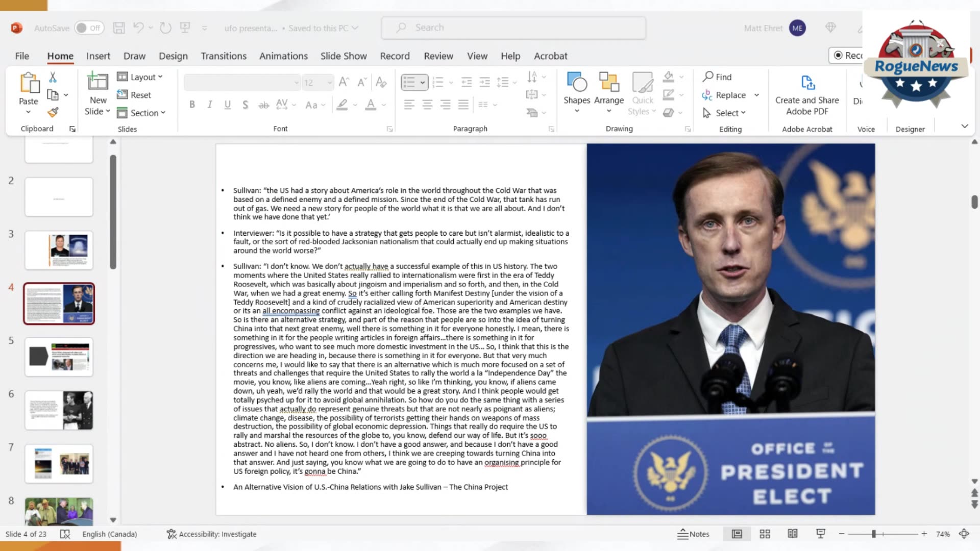Viewport: 980px width, 551px height.
Task: Click the Cut scissors icon
Action: pos(53,77)
